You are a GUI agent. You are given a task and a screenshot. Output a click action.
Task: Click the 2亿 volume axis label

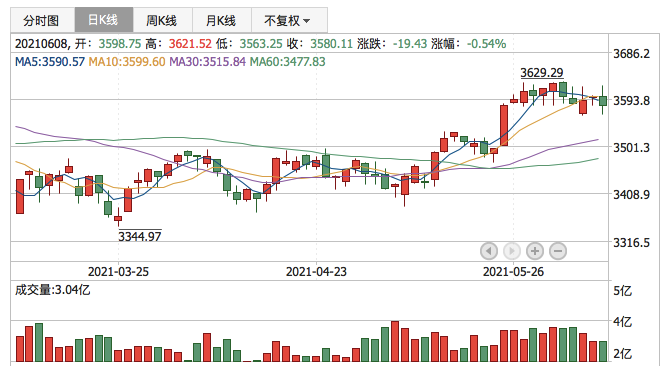[x=622, y=354]
